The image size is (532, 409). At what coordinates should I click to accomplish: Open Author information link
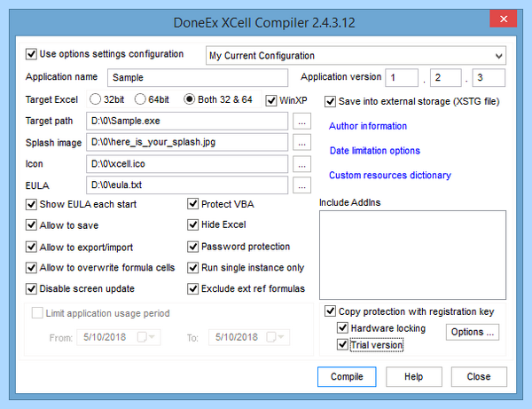pyautogui.click(x=368, y=126)
